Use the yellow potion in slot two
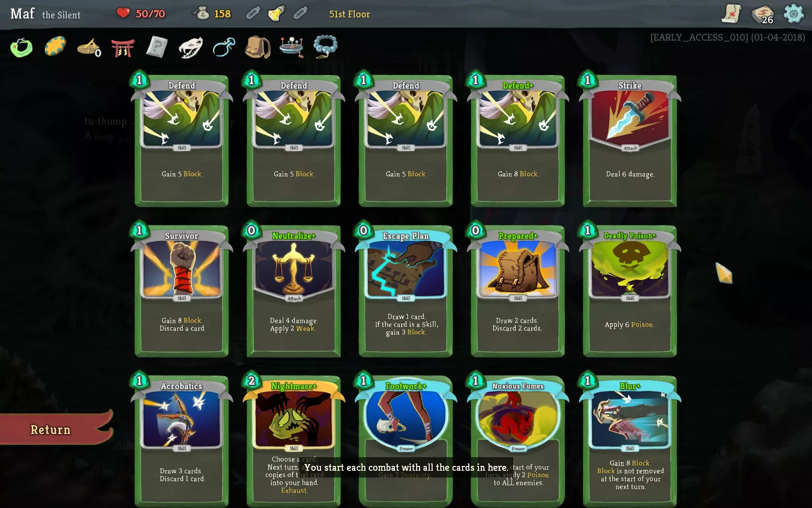The width and height of the screenshot is (812, 508). (276, 13)
